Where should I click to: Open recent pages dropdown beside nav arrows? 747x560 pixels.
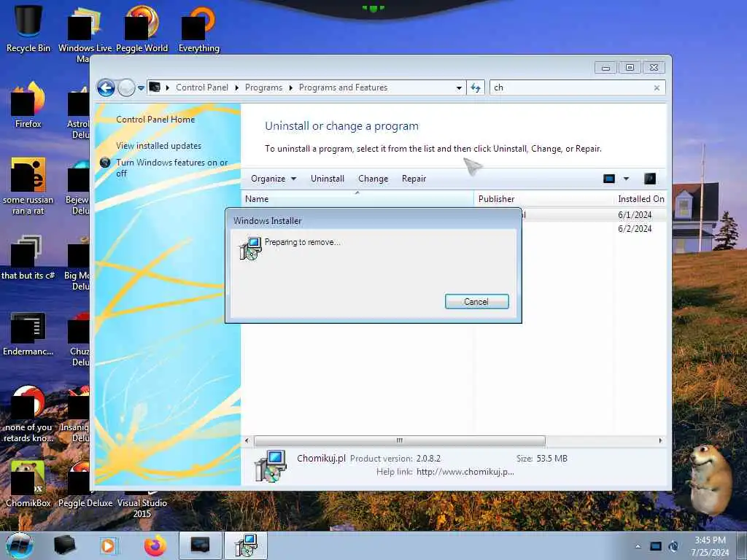point(141,87)
